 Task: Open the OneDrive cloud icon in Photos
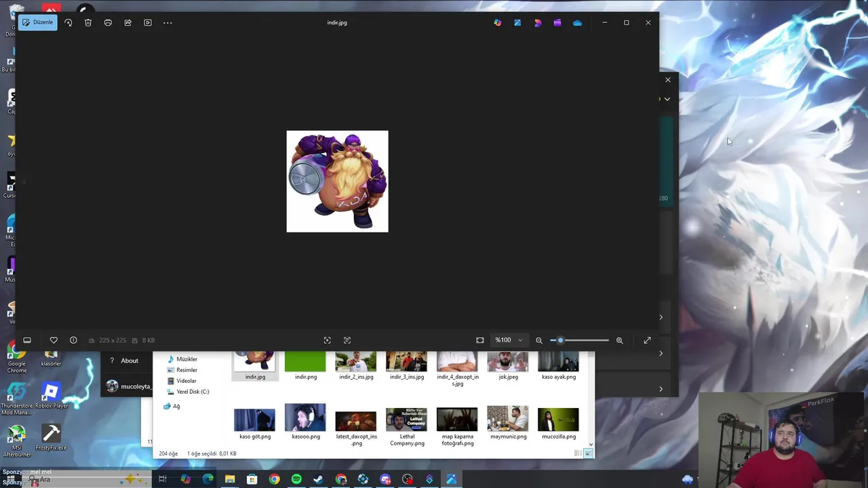pyautogui.click(x=577, y=22)
